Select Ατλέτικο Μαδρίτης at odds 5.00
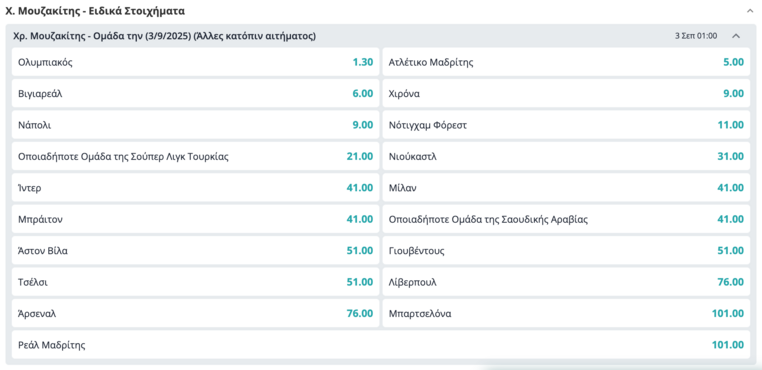Screen dimensions: 762x370 [566, 62]
